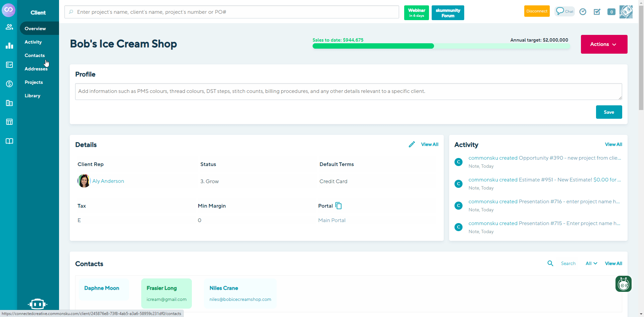Click the clock reminders icon in top bar
The image size is (644, 317).
(x=583, y=12)
